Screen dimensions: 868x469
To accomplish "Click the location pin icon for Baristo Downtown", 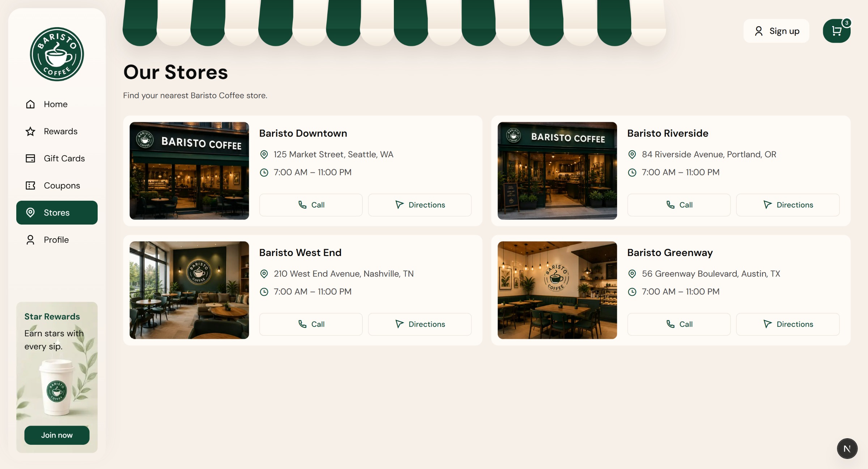I will coord(264,155).
